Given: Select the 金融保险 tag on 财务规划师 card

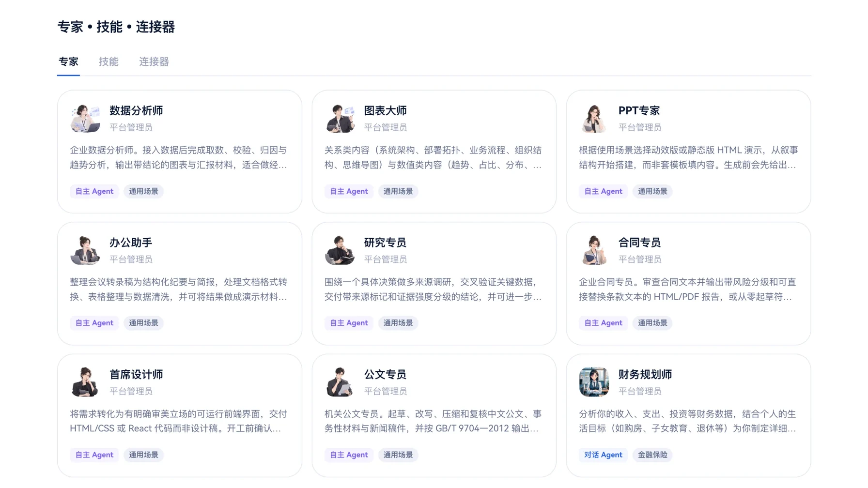Looking at the screenshot, I should click(x=652, y=455).
